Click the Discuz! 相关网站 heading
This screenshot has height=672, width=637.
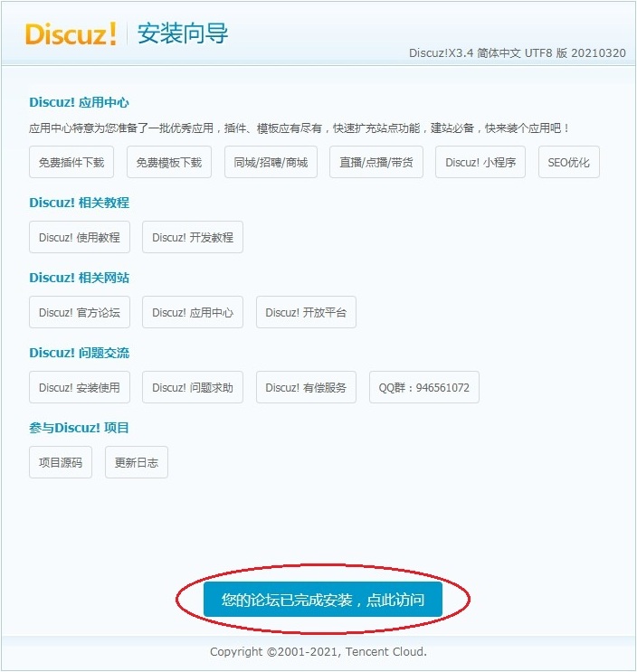coord(79,278)
